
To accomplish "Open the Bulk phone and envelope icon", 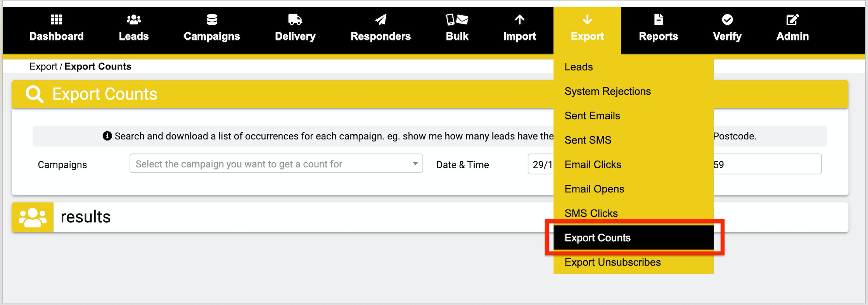I will (457, 19).
